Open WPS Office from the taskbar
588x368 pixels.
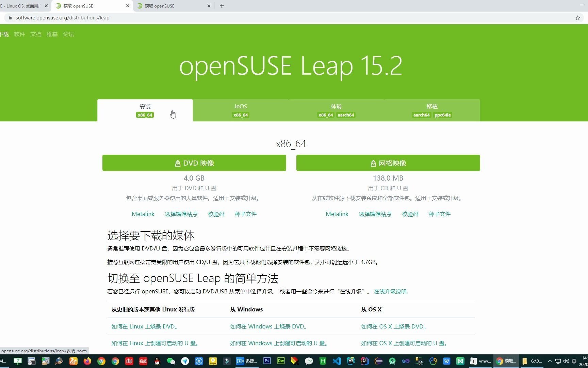(447, 361)
